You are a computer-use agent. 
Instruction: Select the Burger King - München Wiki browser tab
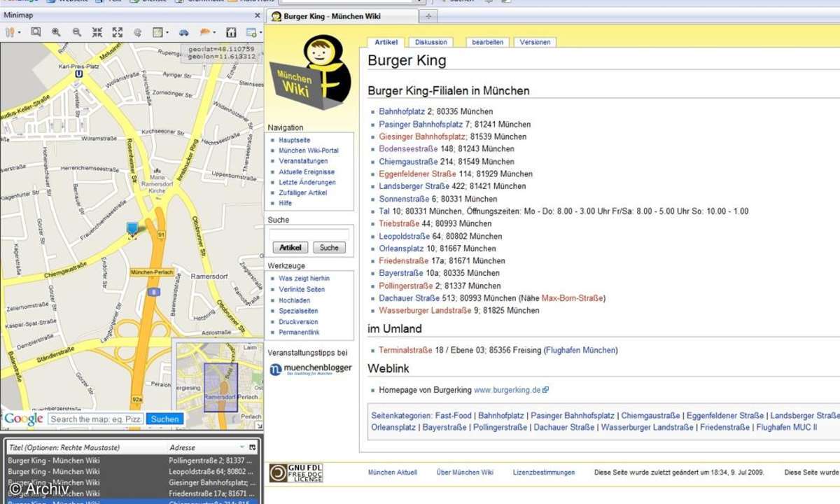pos(342,16)
